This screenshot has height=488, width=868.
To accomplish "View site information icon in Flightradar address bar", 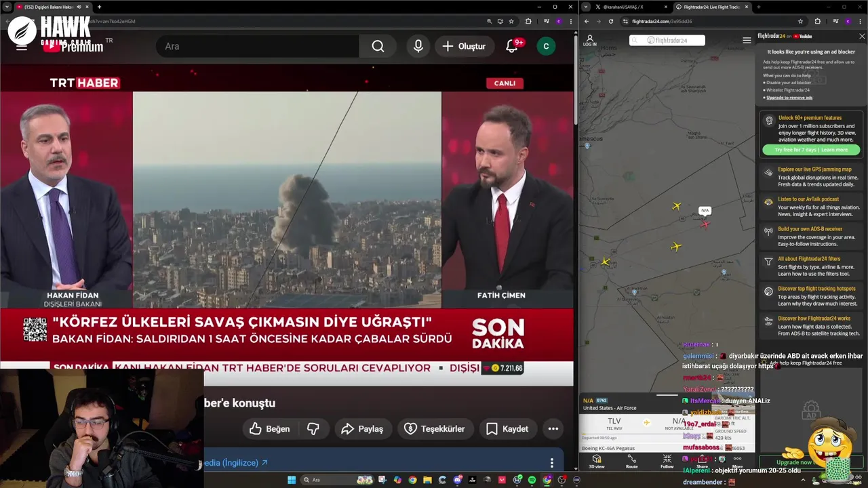I will (625, 21).
